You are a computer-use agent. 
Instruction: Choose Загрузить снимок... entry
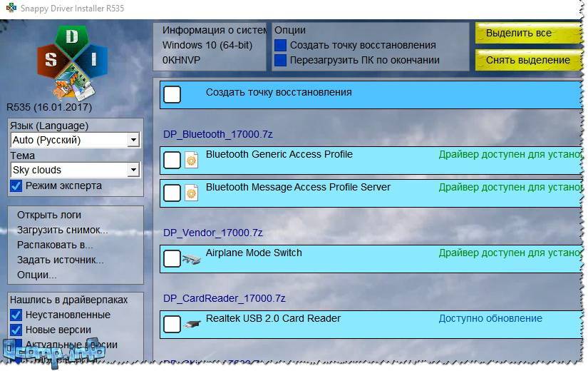[62, 230]
